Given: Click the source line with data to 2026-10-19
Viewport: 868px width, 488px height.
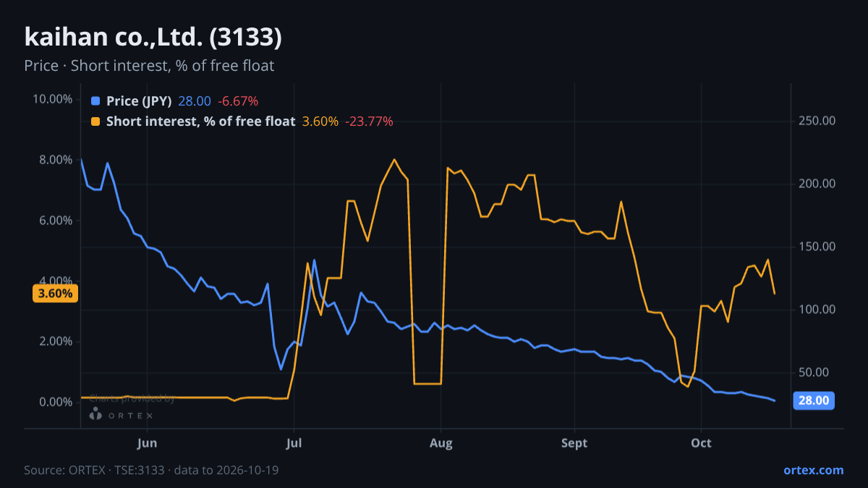Looking at the screenshot, I should [151, 470].
